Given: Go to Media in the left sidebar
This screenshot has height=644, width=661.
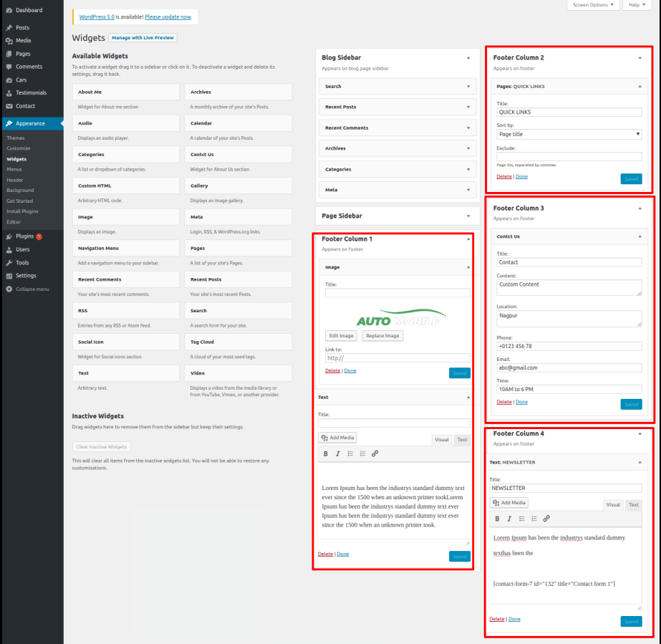Looking at the screenshot, I should [23, 41].
